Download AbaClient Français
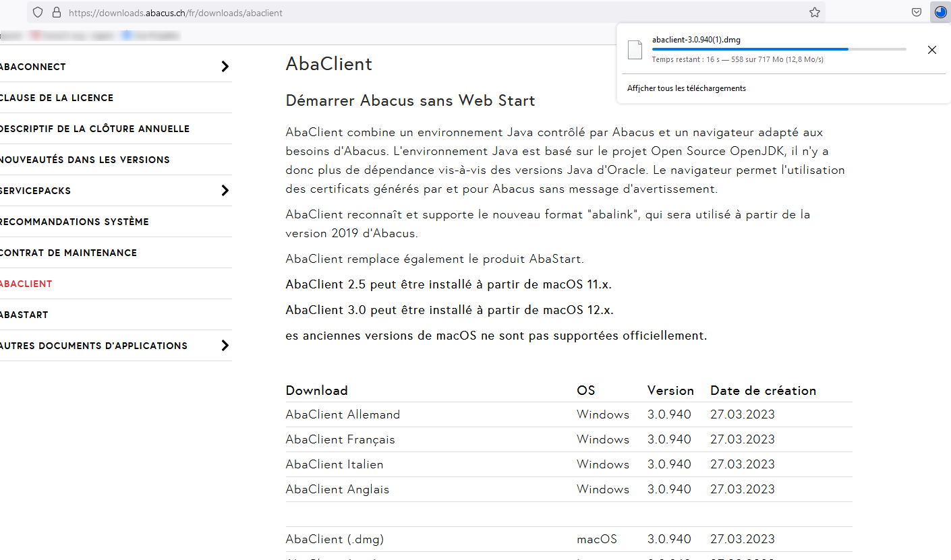The width and height of the screenshot is (951, 560). [x=341, y=439]
